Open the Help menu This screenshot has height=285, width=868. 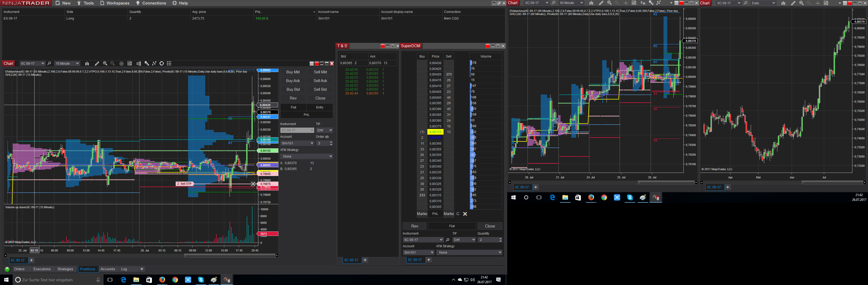pyautogui.click(x=180, y=3)
